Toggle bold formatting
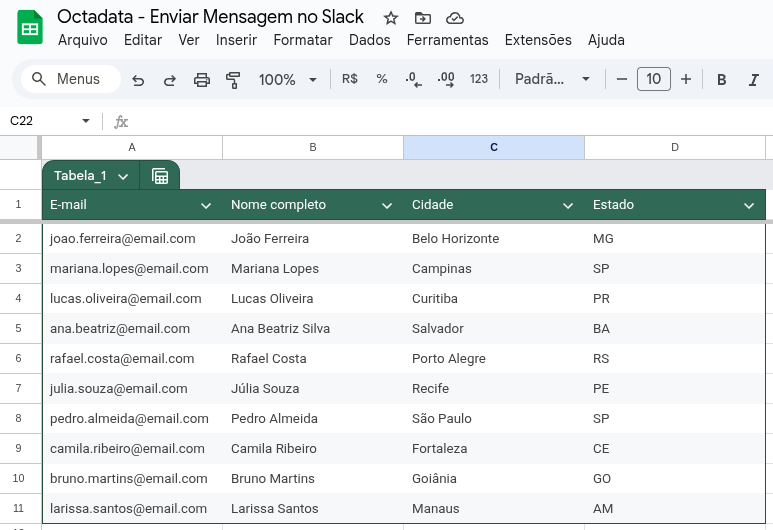The image size is (773, 530). pyautogui.click(x=721, y=79)
